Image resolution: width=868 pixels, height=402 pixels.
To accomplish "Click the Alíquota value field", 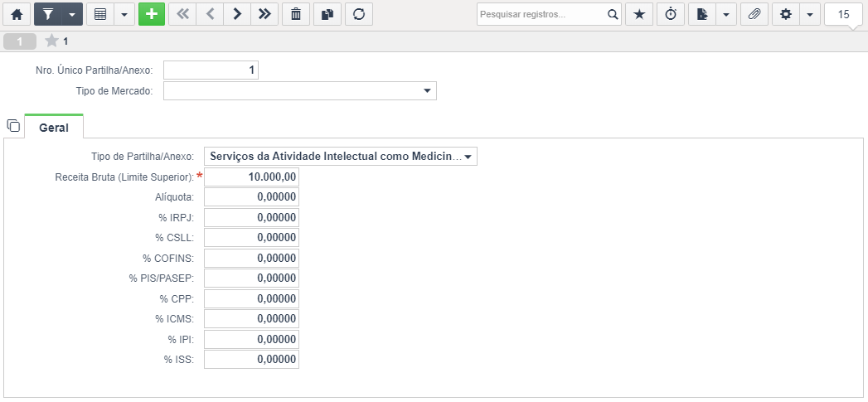I will pyautogui.click(x=251, y=197).
